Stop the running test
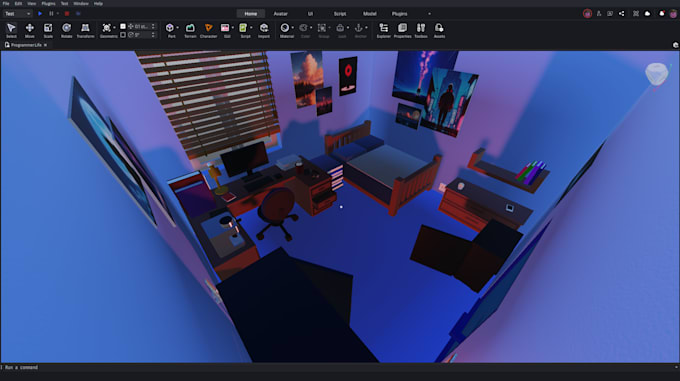The height and width of the screenshot is (381, 680). coord(67,14)
